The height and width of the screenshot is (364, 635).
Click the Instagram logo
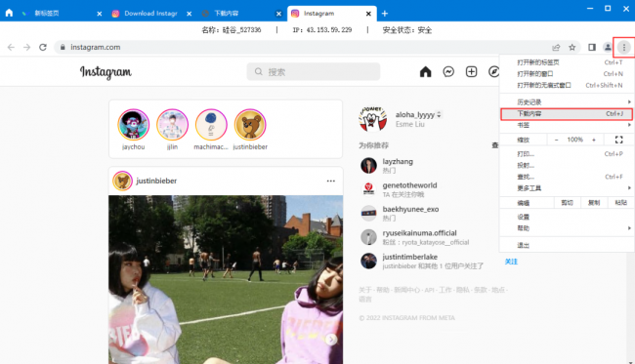(x=106, y=72)
